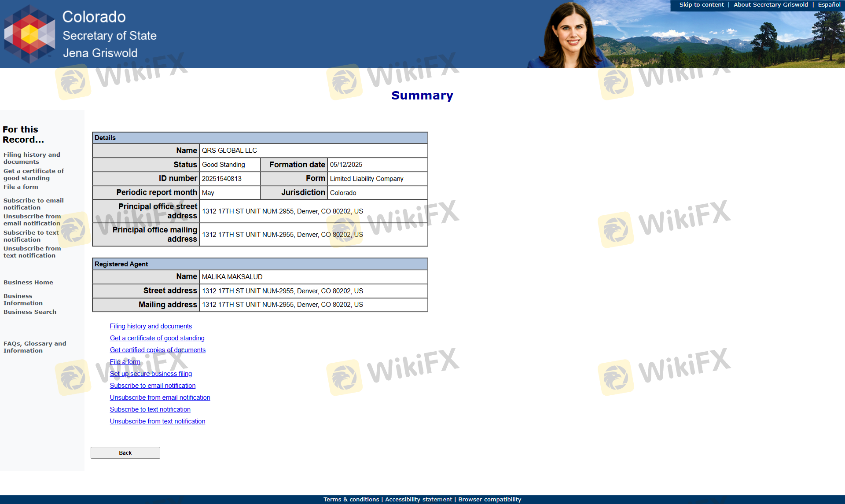The width and height of the screenshot is (845, 504).
Task: Open FAQs, Glossary and Information sidebar item
Action: point(35,347)
